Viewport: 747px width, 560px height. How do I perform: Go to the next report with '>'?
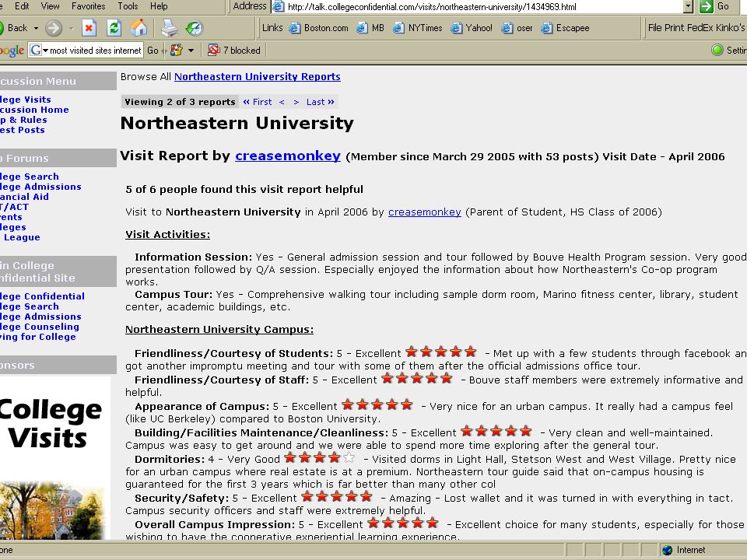296,102
